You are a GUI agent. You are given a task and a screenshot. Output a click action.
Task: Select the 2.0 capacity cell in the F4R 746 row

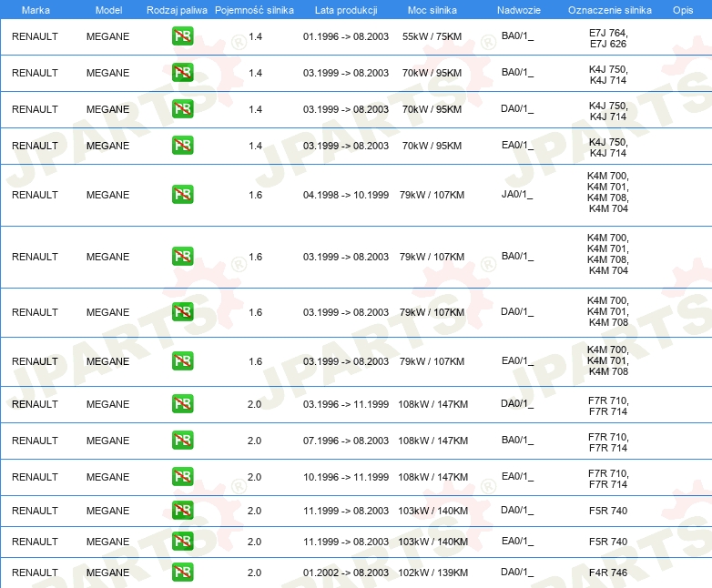(254, 573)
